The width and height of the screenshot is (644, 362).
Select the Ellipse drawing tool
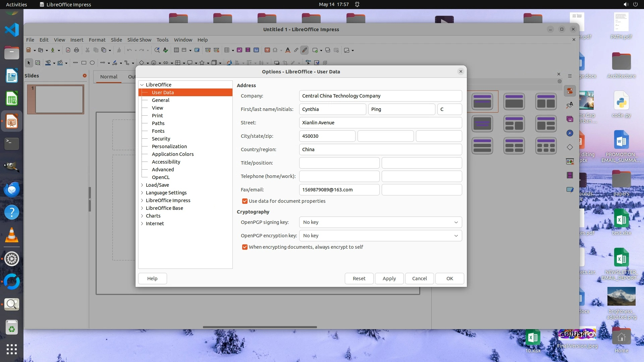click(92, 63)
